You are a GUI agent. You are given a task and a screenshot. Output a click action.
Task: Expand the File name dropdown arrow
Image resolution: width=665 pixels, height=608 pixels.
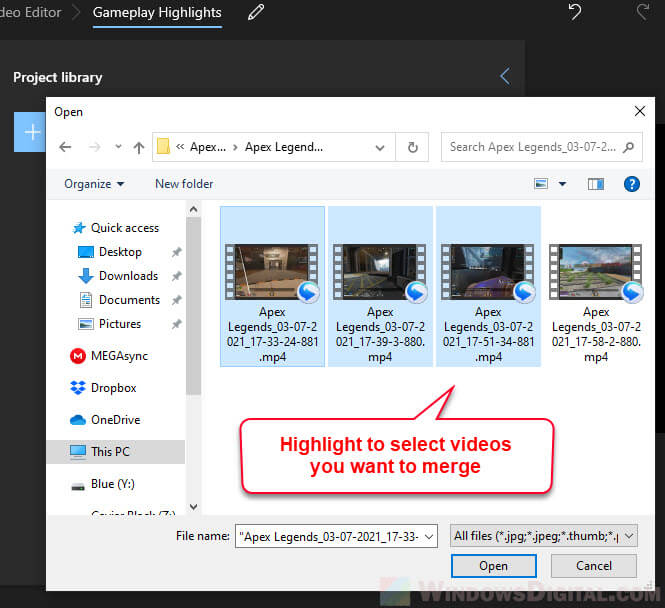point(429,536)
